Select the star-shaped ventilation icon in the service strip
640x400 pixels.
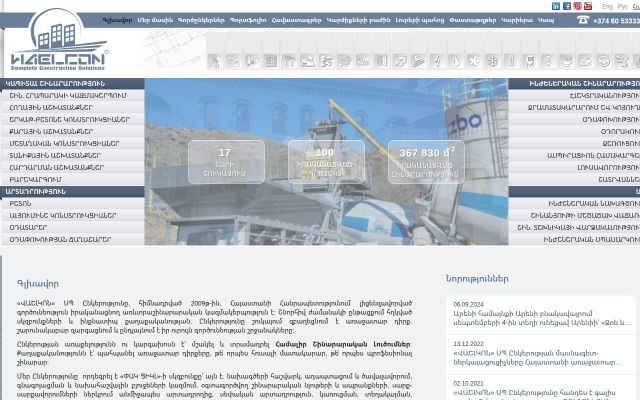click(x=474, y=61)
